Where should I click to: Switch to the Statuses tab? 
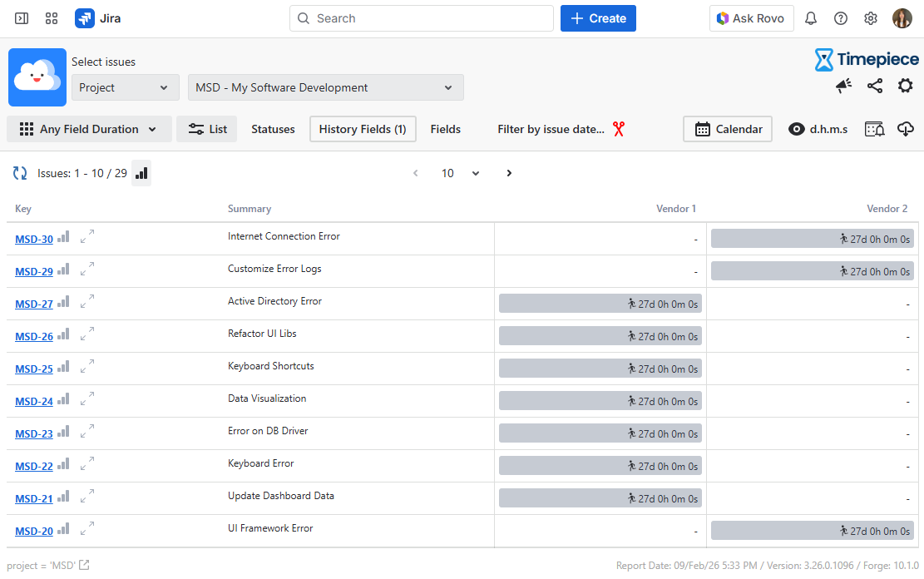pos(273,129)
